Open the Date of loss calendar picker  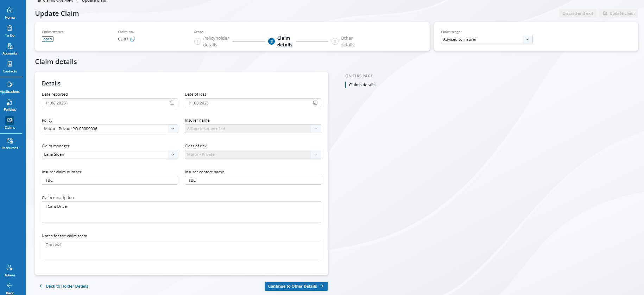pyautogui.click(x=315, y=103)
